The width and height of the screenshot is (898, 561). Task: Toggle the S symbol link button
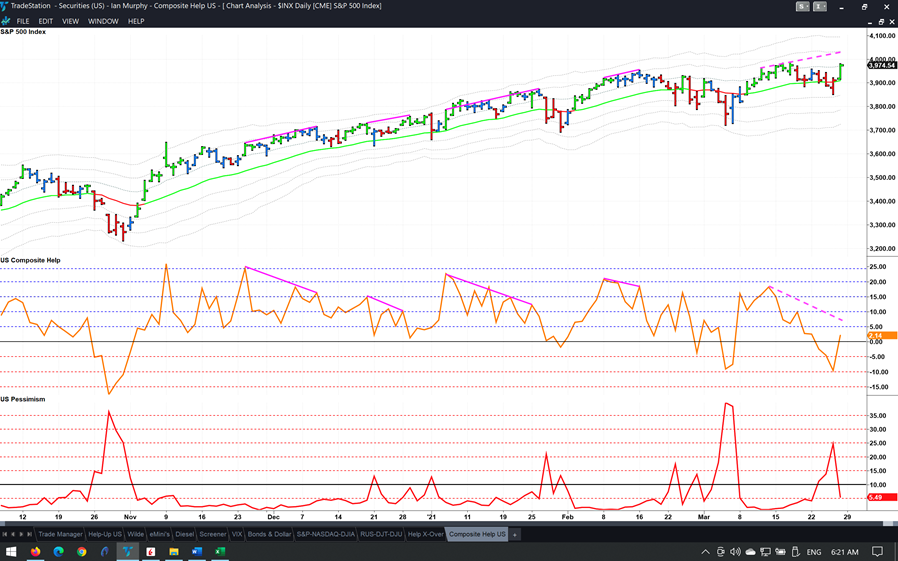point(801,7)
